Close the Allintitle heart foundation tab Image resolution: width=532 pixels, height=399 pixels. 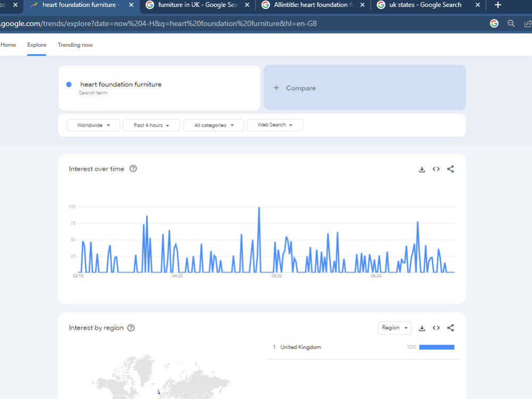362,5
